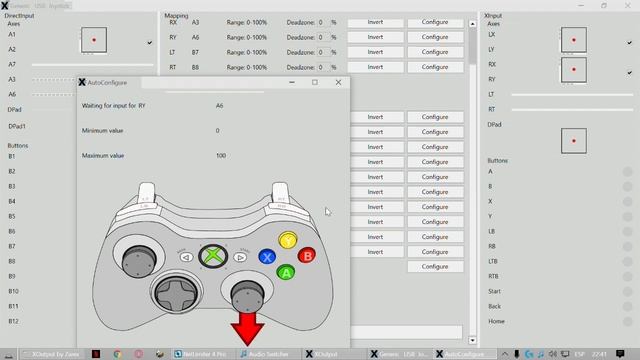Click the XInput Home button indicator circle
Viewport: 640px width, 360px height.
tap(628, 322)
